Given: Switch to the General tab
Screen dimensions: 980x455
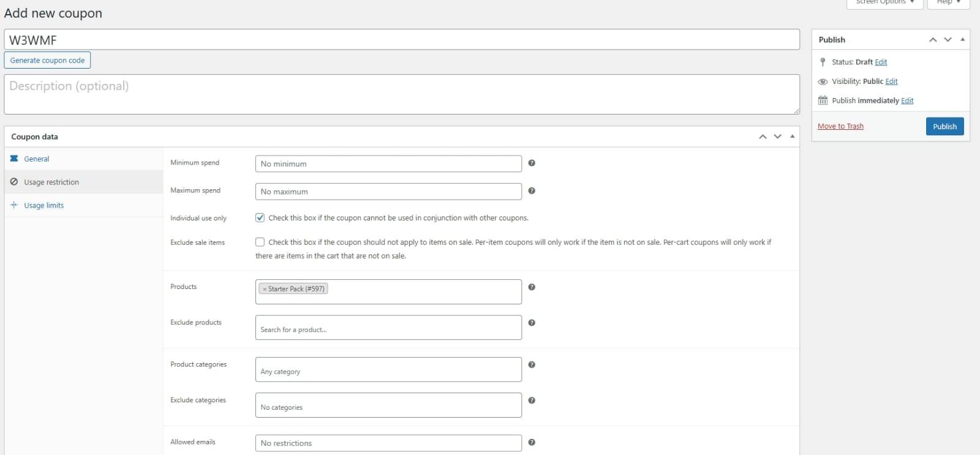Looking at the screenshot, I should coord(36,159).
